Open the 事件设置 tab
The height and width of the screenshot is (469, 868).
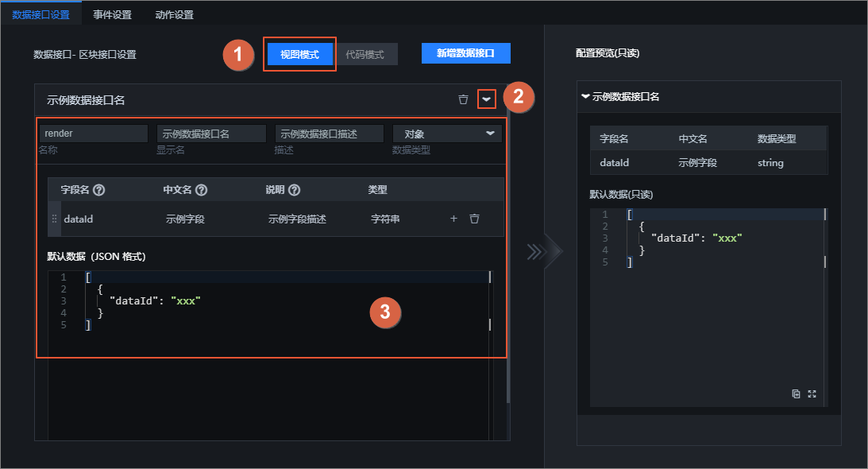pos(113,14)
